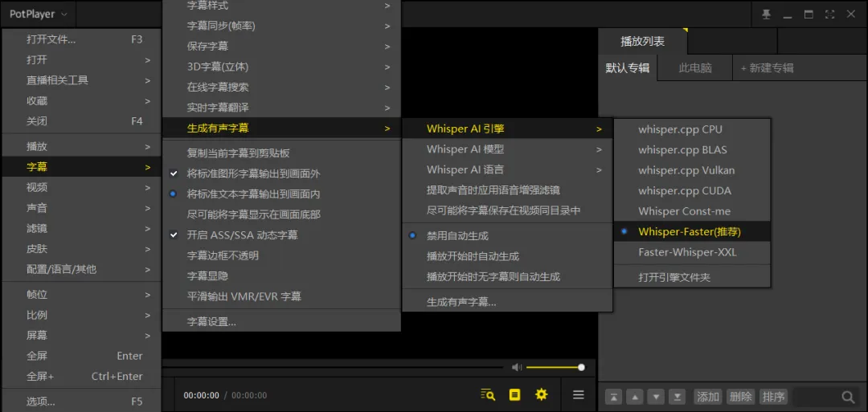Click the move-down playlist arrow icon
Screen dimensions: 868x412
[656, 397]
